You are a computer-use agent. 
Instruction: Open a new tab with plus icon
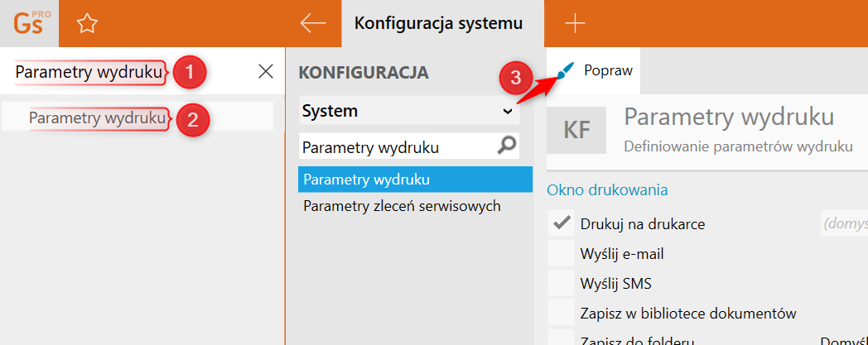[x=575, y=23]
